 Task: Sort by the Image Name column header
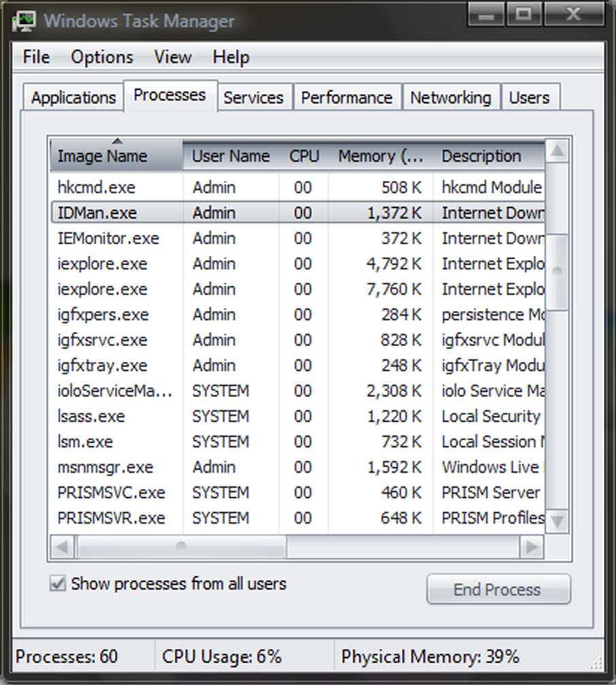tap(116, 155)
